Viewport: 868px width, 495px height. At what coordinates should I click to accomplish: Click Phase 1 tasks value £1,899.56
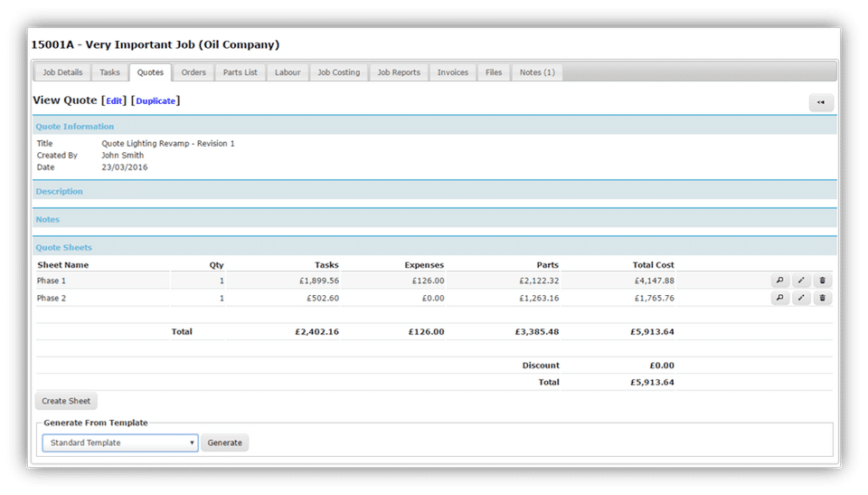[319, 281]
